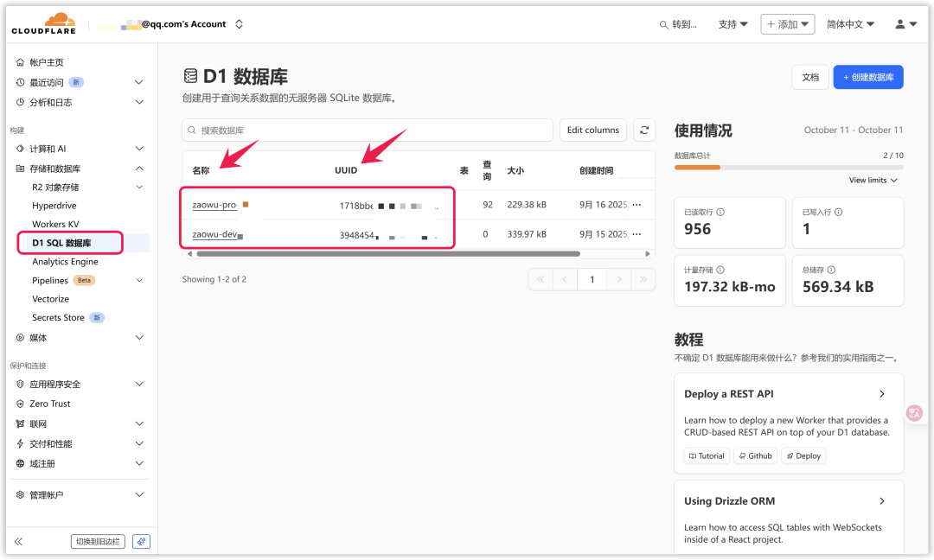Click the table horizontal scrollbar
This screenshot has height=560, width=934.
[x=388, y=254]
